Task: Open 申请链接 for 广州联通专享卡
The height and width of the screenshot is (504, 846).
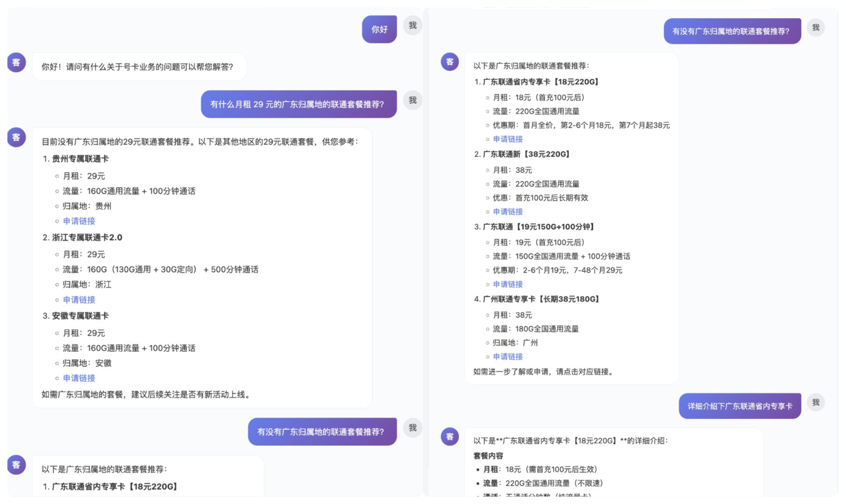Action: click(x=508, y=357)
